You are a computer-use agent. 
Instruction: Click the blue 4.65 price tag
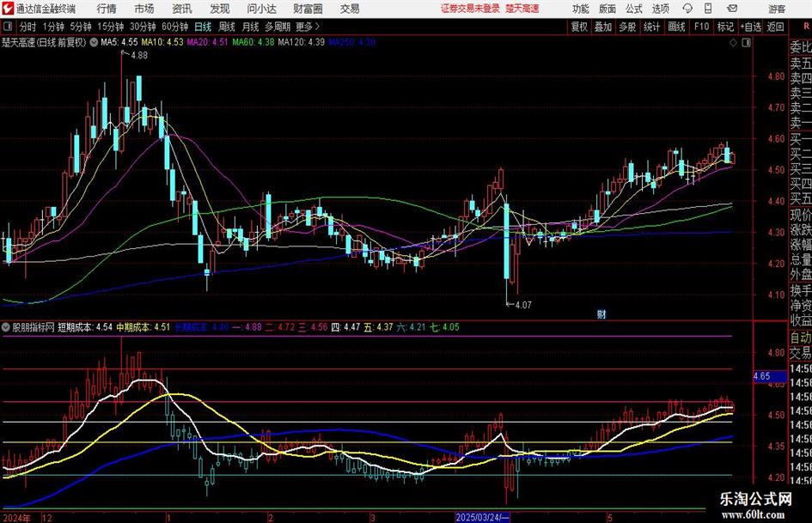(768, 376)
